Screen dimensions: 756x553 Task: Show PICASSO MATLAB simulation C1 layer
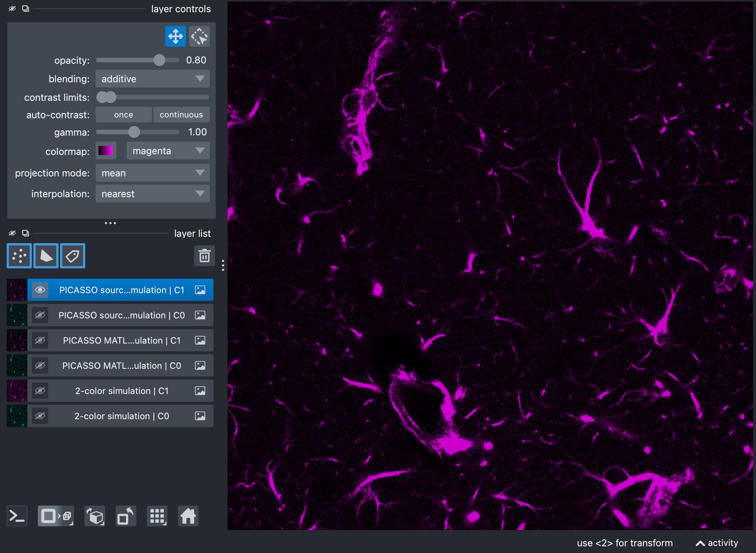(x=40, y=340)
